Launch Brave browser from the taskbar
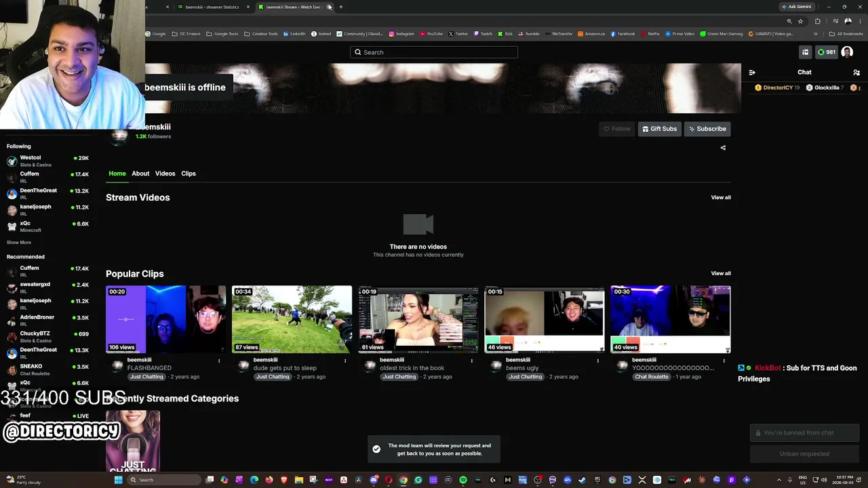This screenshot has height=488, width=868. pos(284,480)
